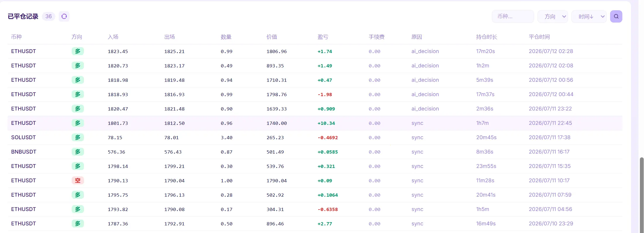Screen dimensions: 644x233
Task: Click the 多 badge in the SOLUSDT row
Action: 78,137
